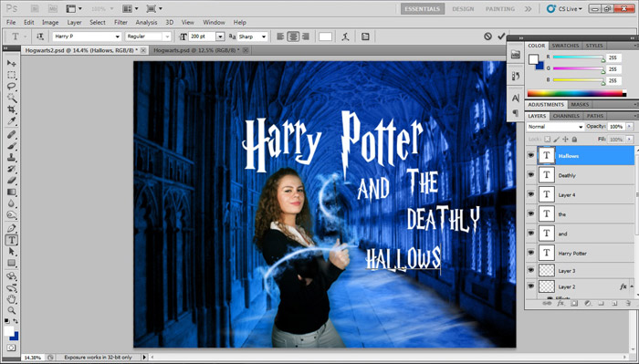639x364 pixels.
Task: Select the Dodge tool
Action: point(11,215)
